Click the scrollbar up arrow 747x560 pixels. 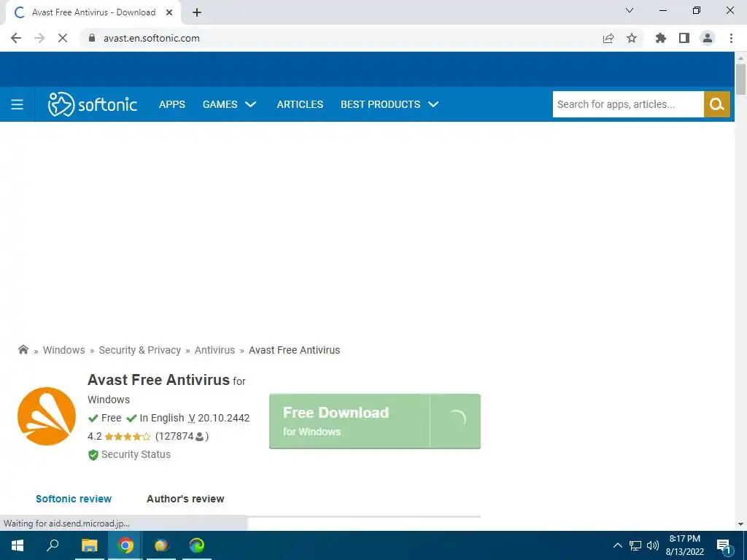(740, 58)
